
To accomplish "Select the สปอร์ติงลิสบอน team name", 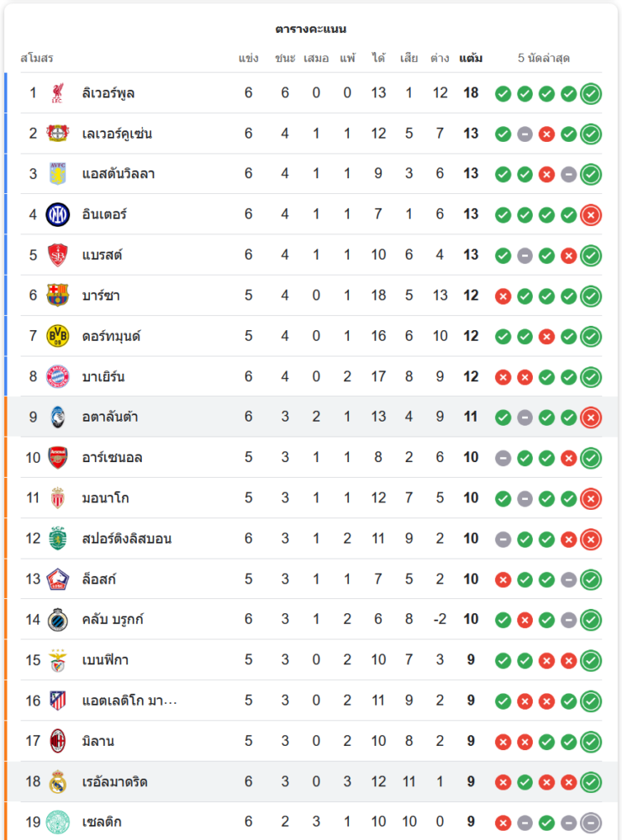I will click(x=127, y=538).
